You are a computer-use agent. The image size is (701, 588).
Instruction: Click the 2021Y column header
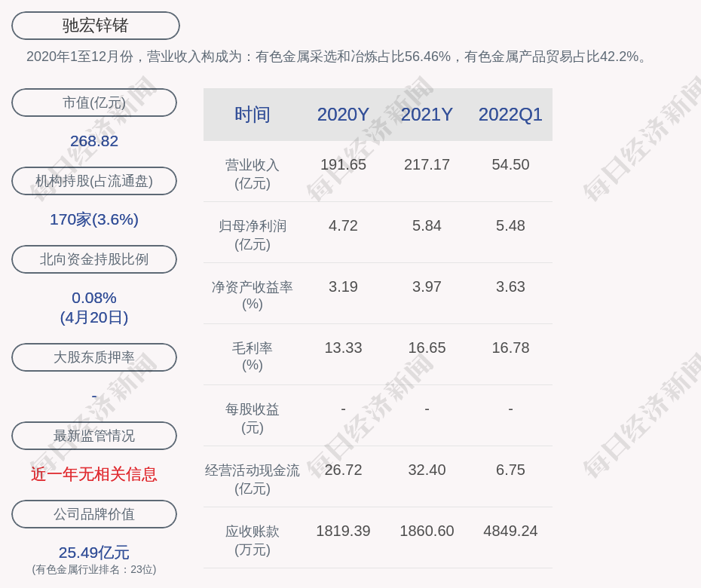(x=427, y=115)
